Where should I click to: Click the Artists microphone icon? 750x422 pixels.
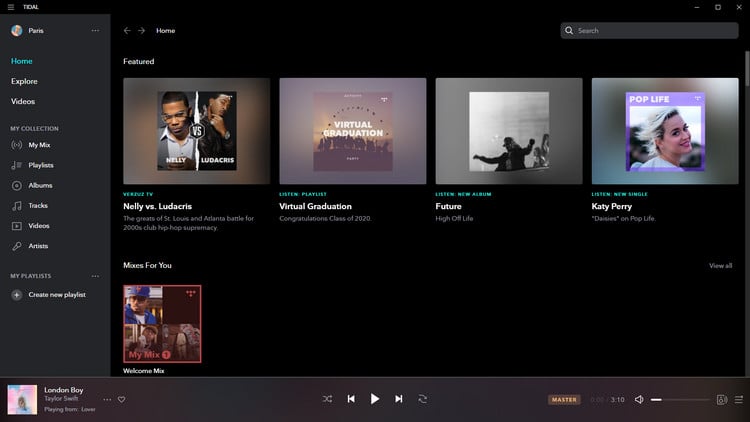click(x=17, y=246)
